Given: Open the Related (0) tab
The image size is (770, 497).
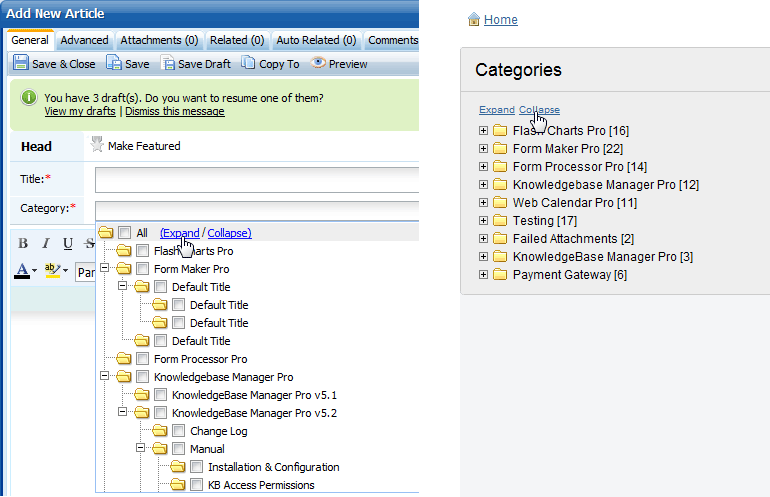Looking at the screenshot, I should coord(237,40).
